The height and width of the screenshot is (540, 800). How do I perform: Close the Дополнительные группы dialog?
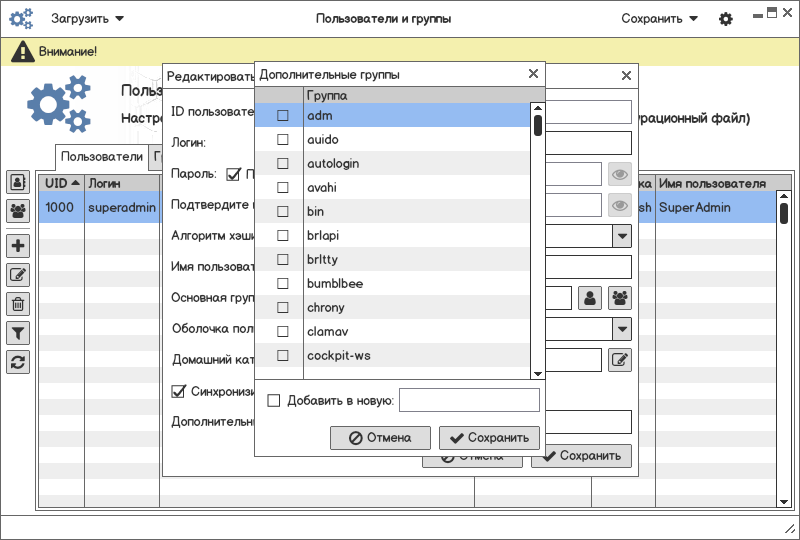pyautogui.click(x=533, y=74)
